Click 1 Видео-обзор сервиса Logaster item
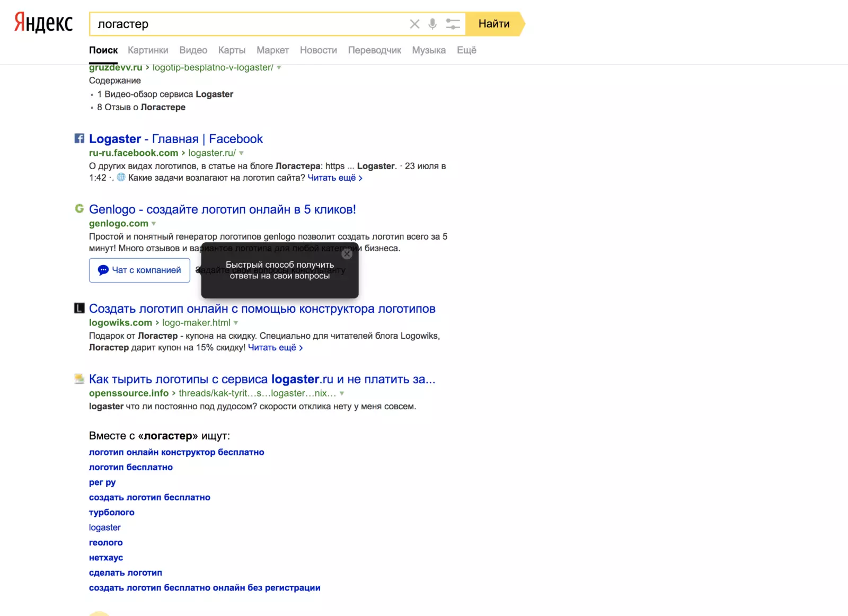 pos(165,94)
